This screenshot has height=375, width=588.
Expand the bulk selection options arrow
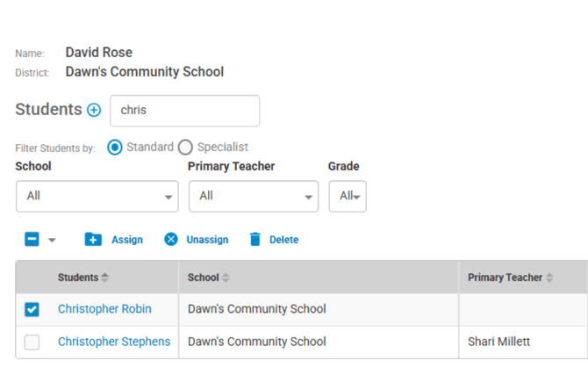[52, 240]
